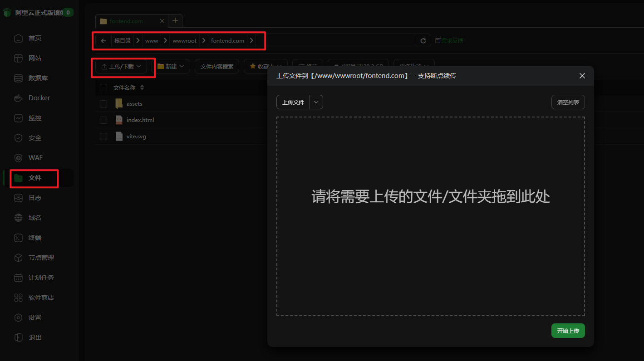Image resolution: width=644 pixels, height=361 pixels.
Task: Click the refresh icon beside path bar
Action: pyautogui.click(x=423, y=41)
